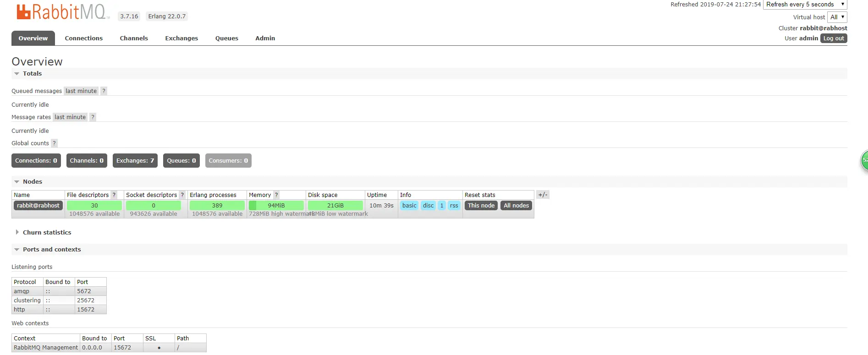Viewport: 868px width, 355px height.
Task: Open help for Message rates
Action: (x=93, y=117)
